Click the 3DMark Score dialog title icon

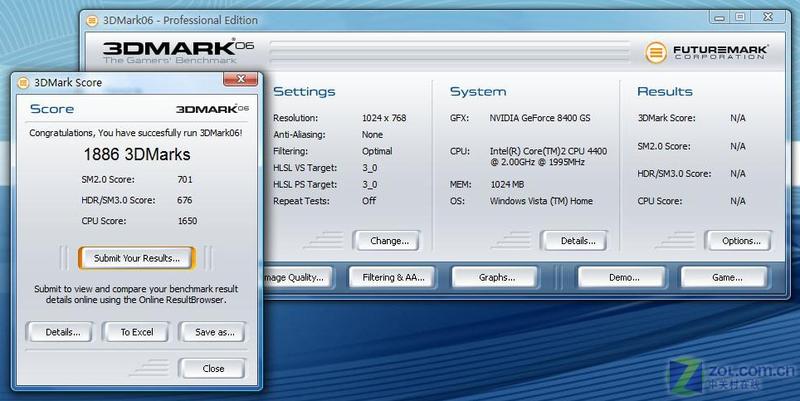point(23,83)
